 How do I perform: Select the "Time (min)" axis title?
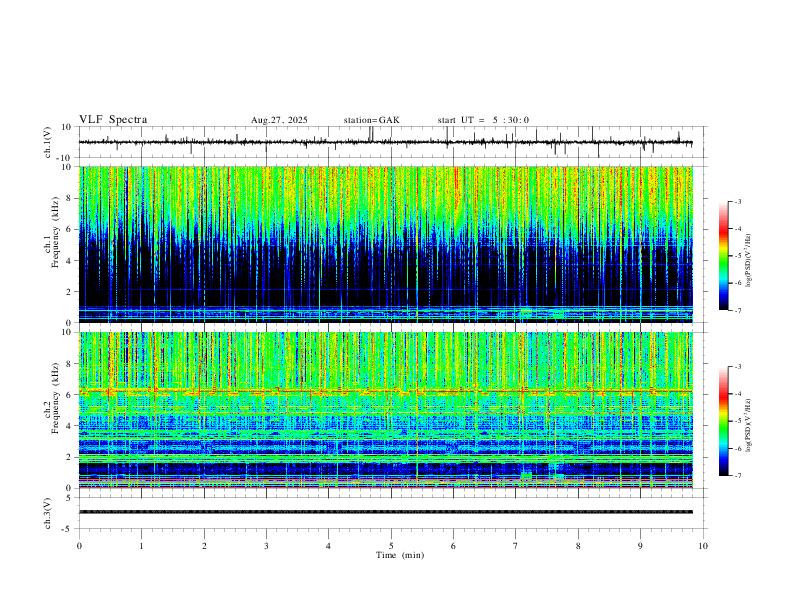400,555
